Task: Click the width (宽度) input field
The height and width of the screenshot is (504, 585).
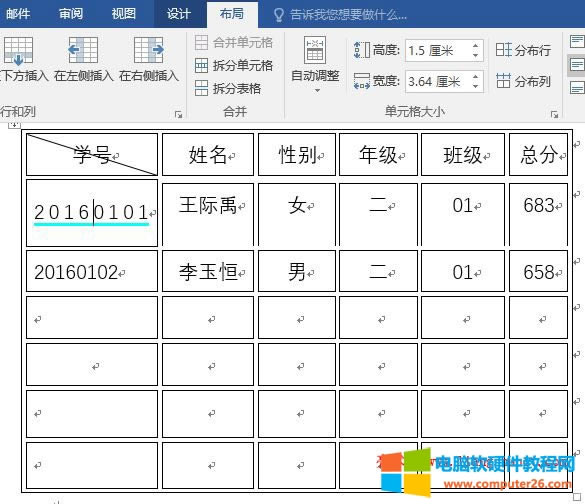Action: [x=437, y=81]
